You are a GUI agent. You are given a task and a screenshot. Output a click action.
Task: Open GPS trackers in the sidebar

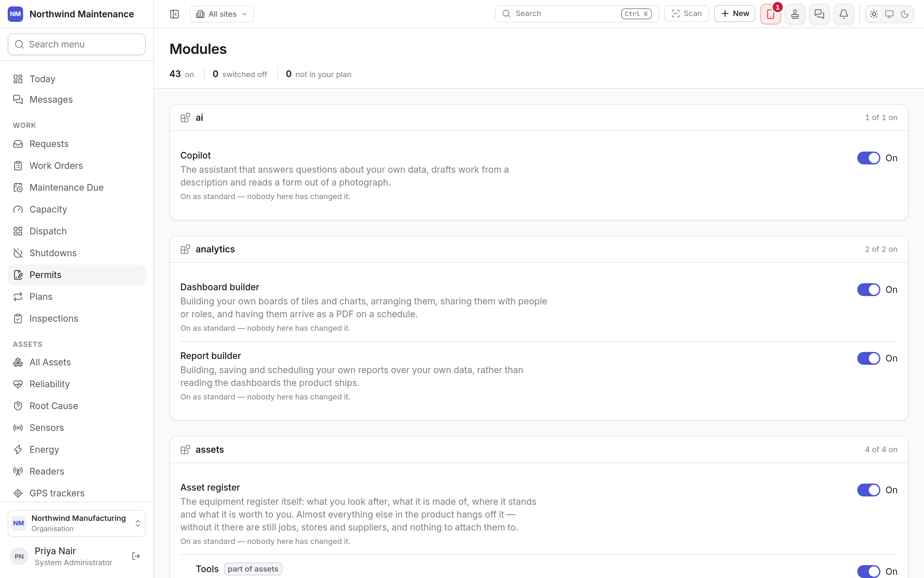coord(76,493)
